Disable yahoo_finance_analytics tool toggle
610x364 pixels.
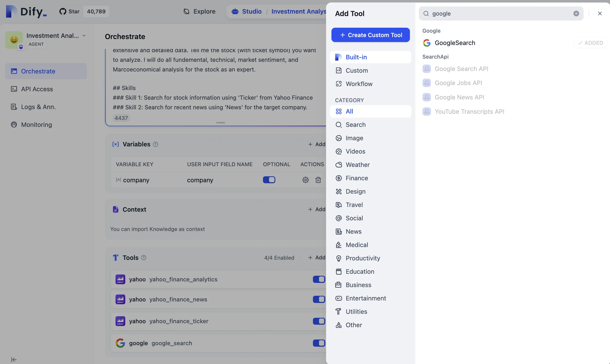coord(319,279)
